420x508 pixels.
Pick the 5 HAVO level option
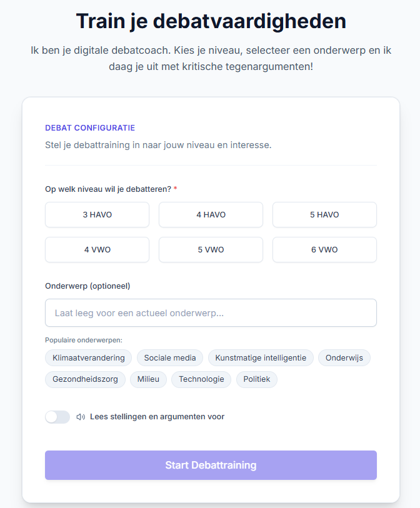coord(324,215)
